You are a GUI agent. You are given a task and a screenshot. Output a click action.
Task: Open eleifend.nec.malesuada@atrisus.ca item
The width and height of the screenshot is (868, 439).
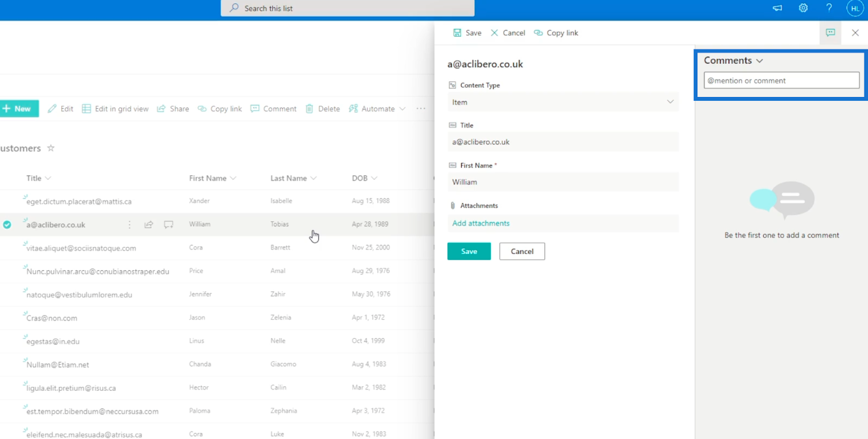(x=84, y=434)
